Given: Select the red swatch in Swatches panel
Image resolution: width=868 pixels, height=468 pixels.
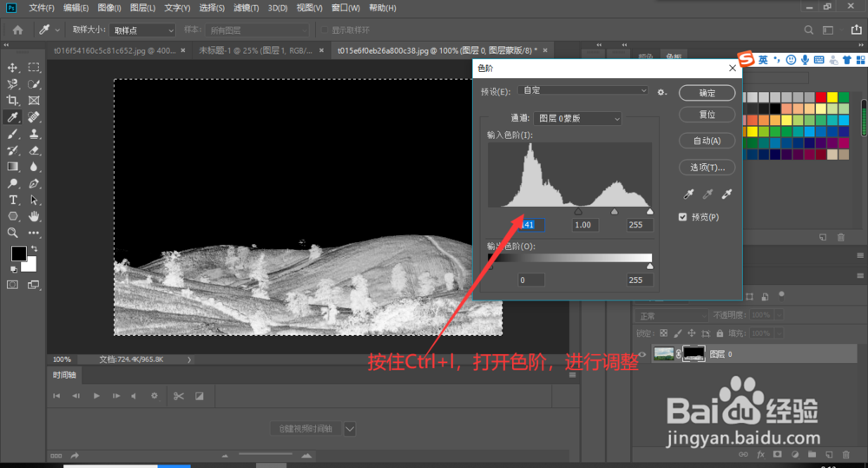Looking at the screenshot, I should click(x=820, y=97).
